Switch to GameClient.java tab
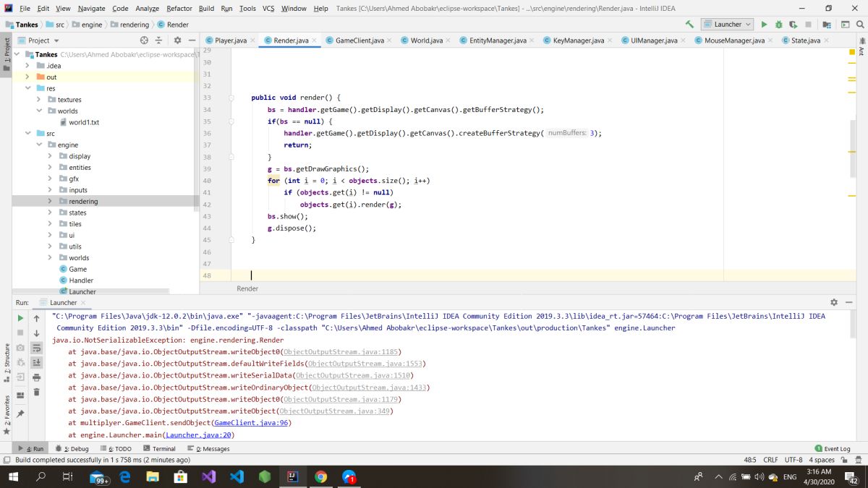 tap(359, 40)
